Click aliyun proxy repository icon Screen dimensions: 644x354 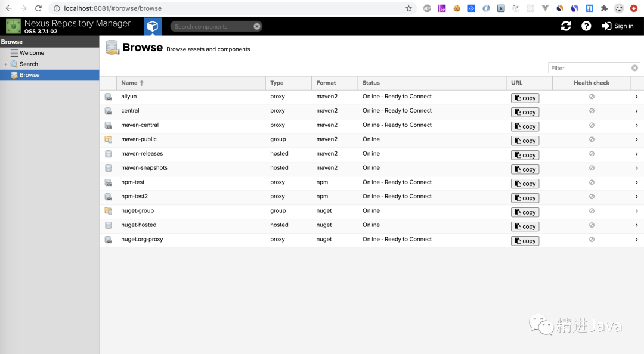(109, 97)
